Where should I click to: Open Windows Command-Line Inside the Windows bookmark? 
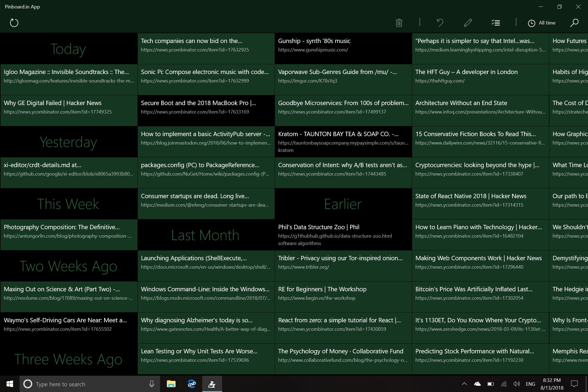tap(206, 297)
